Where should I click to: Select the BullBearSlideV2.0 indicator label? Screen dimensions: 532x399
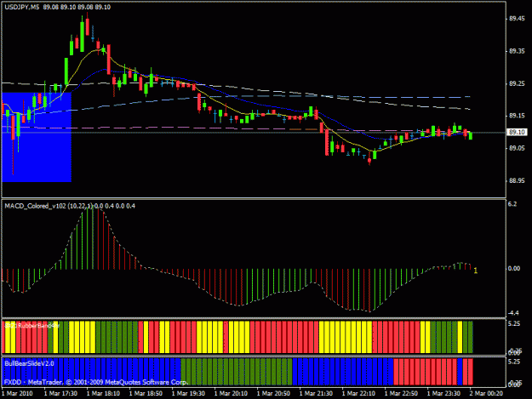[29, 364]
